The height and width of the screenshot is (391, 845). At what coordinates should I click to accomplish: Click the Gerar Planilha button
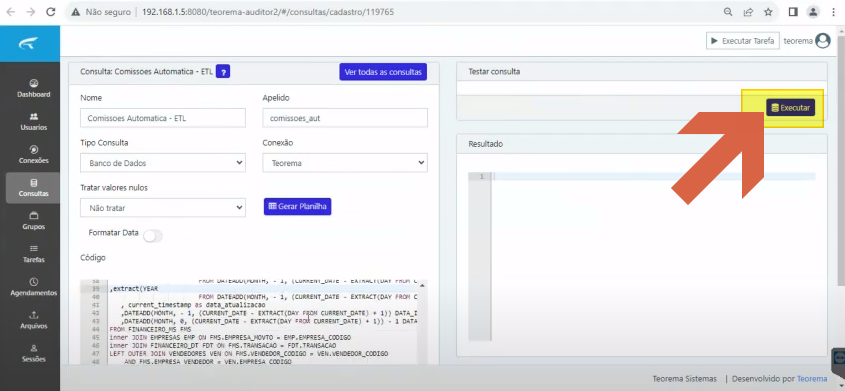297,206
